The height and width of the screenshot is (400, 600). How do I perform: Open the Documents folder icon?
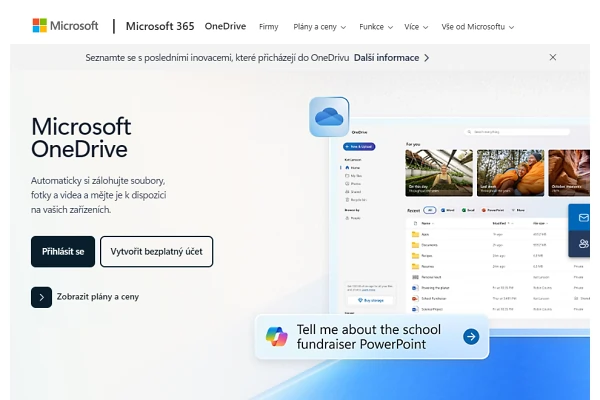click(x=415, y=245)
